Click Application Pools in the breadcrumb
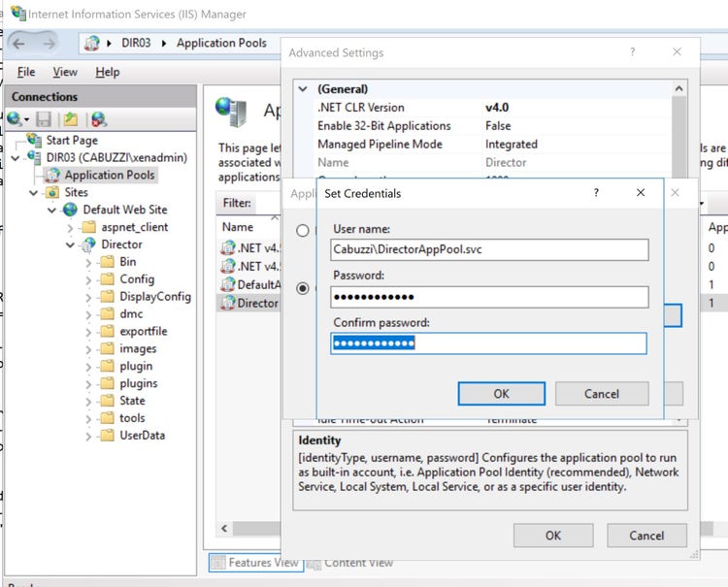The image size is (728, 587). (x=221, y=43)
